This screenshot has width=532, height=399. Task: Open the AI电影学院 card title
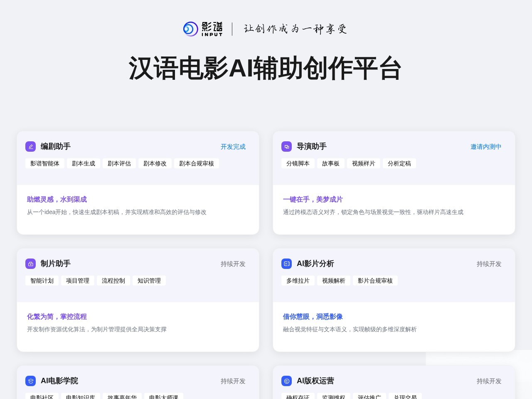click(59, 381)
